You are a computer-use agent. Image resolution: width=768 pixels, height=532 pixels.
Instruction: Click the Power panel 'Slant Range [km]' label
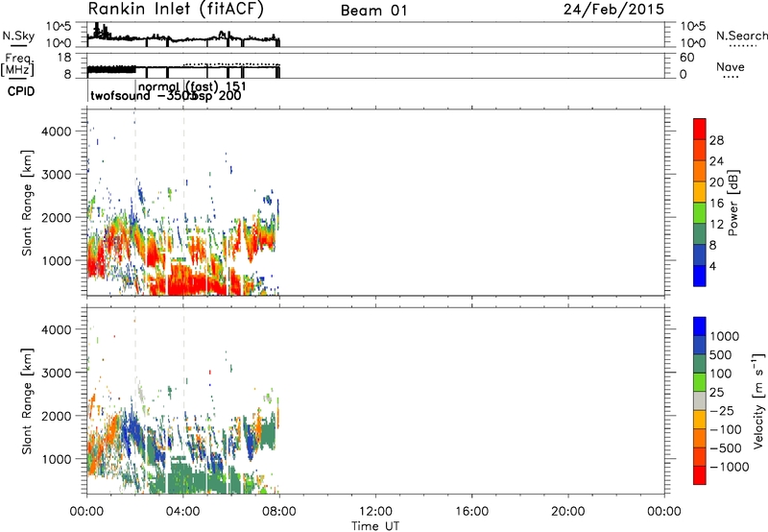(x=27, y=203)
